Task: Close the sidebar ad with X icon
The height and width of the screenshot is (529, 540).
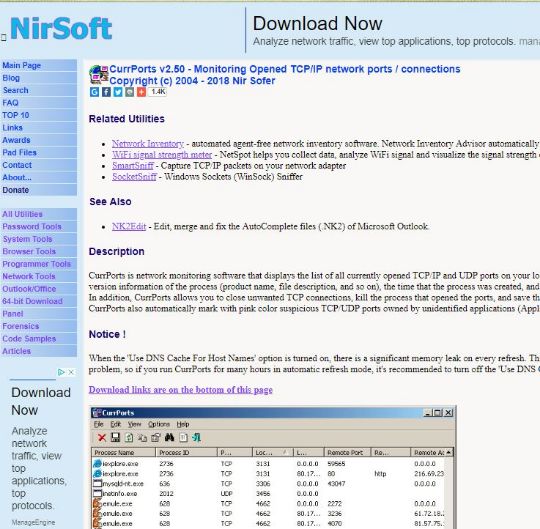Action: point(71,372)
